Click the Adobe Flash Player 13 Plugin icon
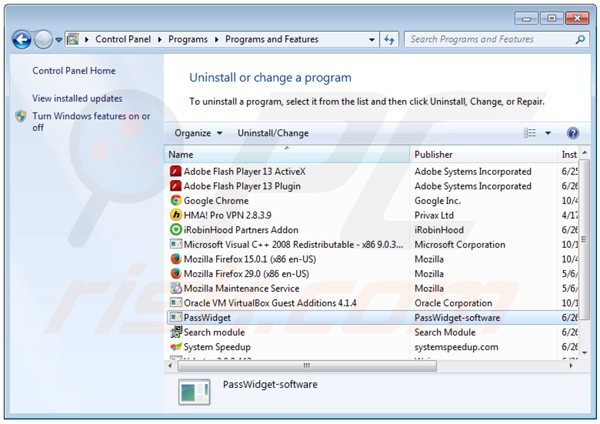 click(x=176, y=186)
